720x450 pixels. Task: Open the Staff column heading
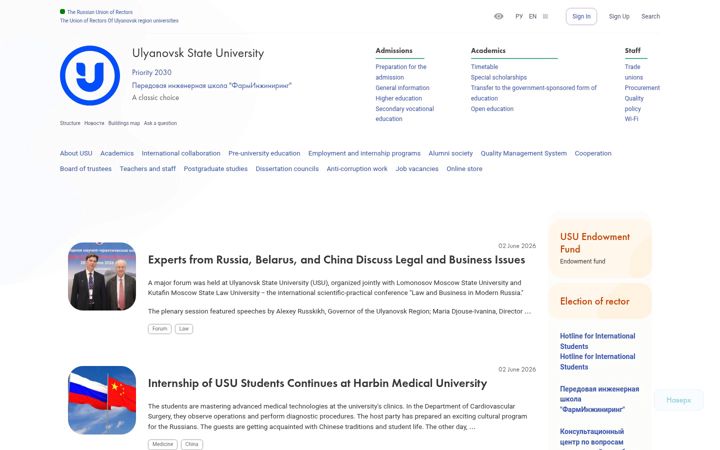tap(632, 51)
